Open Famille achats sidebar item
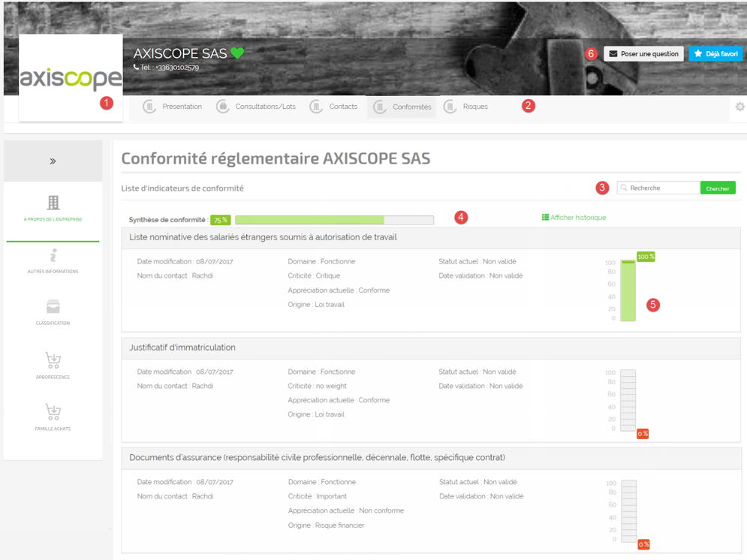 pos(53,417)
